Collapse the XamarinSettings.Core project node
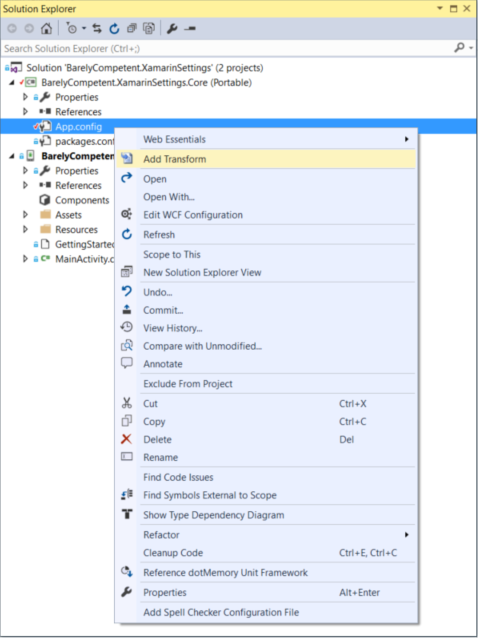The height and width of the screenshot is (638, 478). point(11,83)
